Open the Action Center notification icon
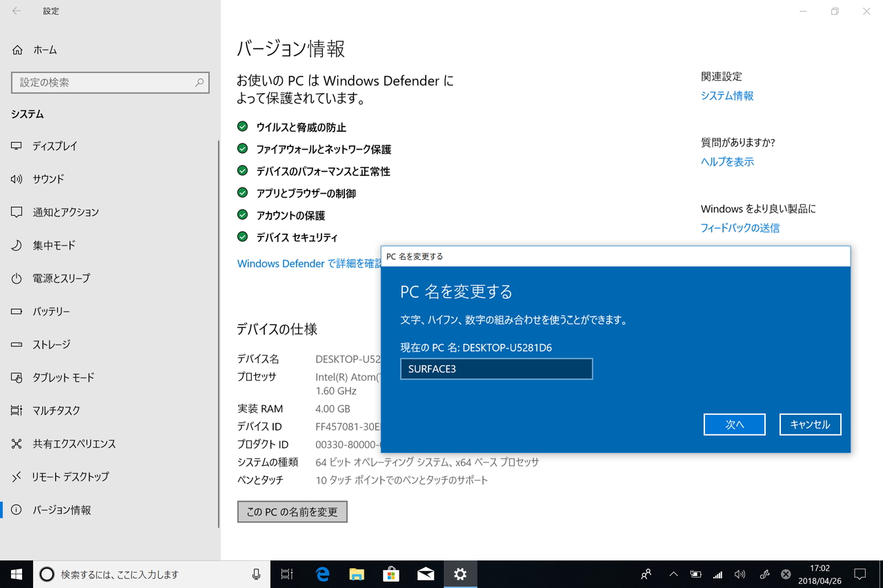The image size is (883, 588). click(860, 574)
